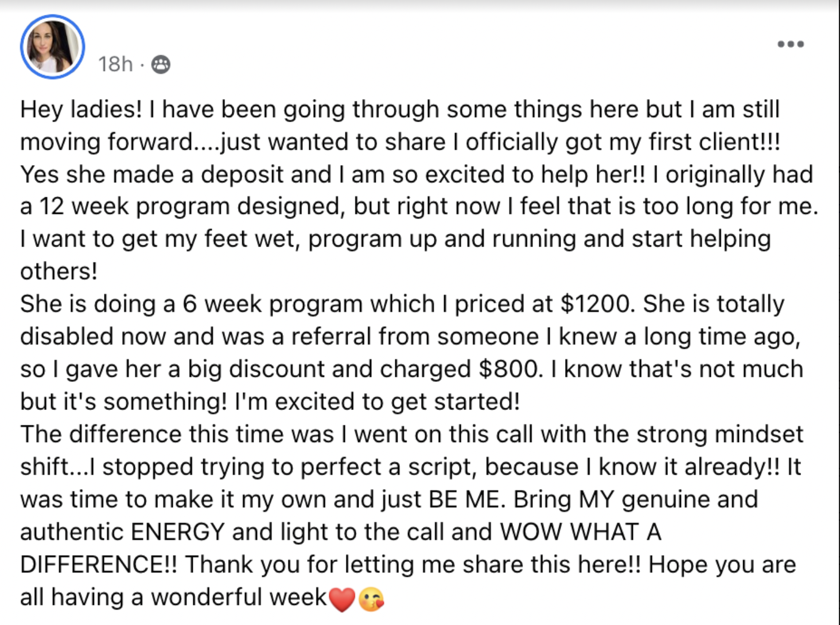Click the group audience privacy icon
This screenshot has height=625, width=840.
pos(161,64)
